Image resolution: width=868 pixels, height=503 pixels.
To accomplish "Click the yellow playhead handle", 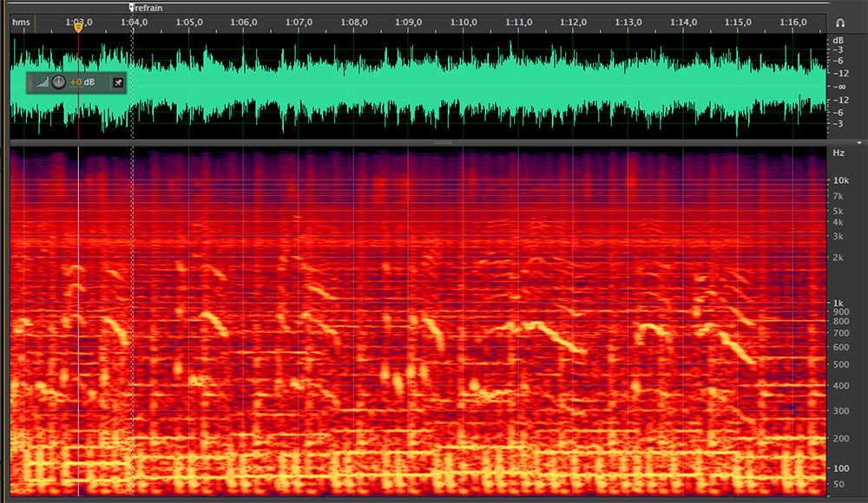I will 78,28.
